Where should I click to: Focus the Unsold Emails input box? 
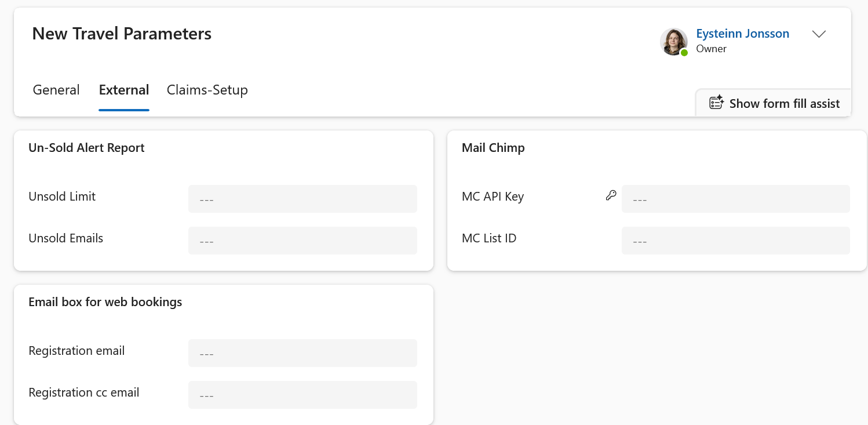coord(302,241)
